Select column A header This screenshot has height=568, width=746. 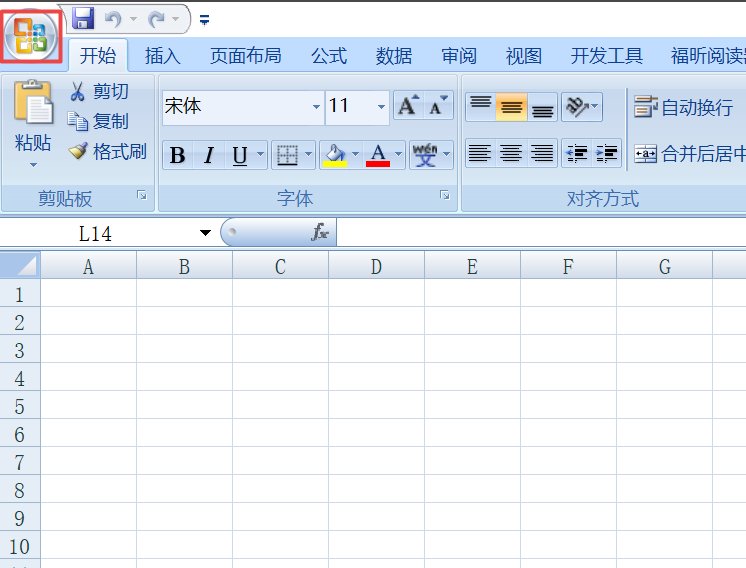88,266
